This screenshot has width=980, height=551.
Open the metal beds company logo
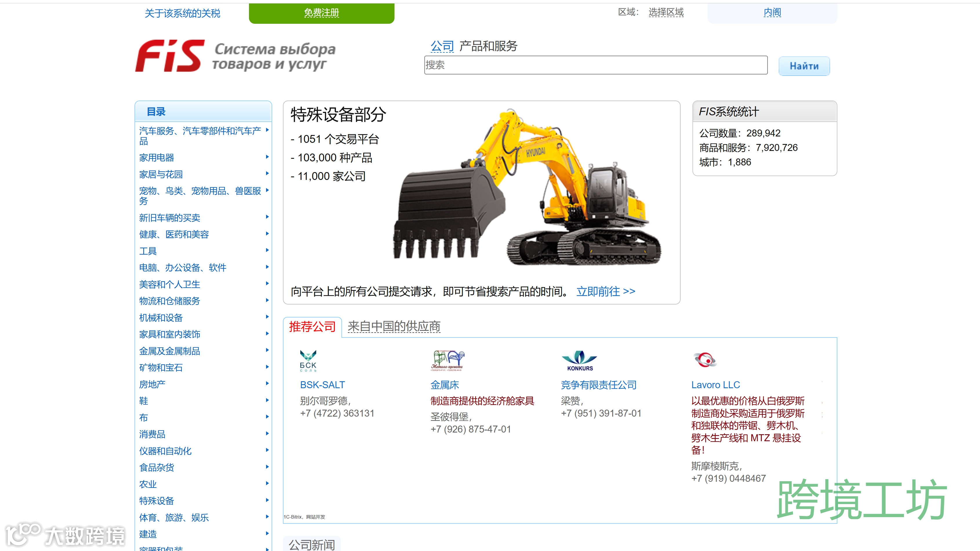coord(448,360)
